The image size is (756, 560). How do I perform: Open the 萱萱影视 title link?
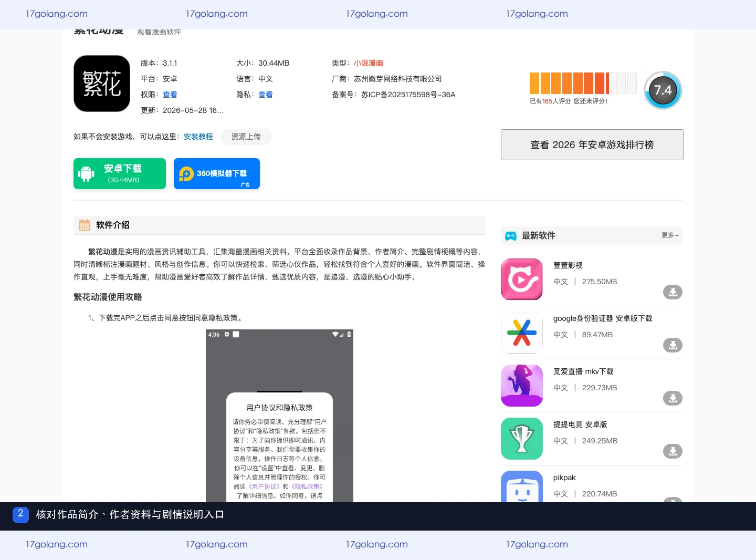[x=568, y=265]
